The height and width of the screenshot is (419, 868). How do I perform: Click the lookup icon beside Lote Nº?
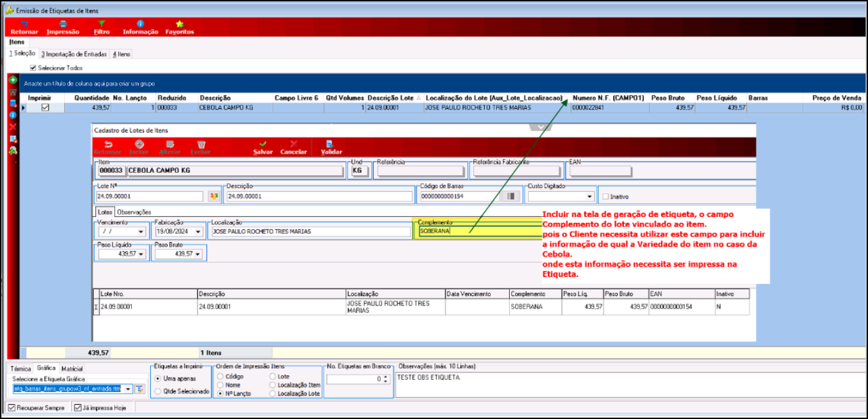(214, 197)
